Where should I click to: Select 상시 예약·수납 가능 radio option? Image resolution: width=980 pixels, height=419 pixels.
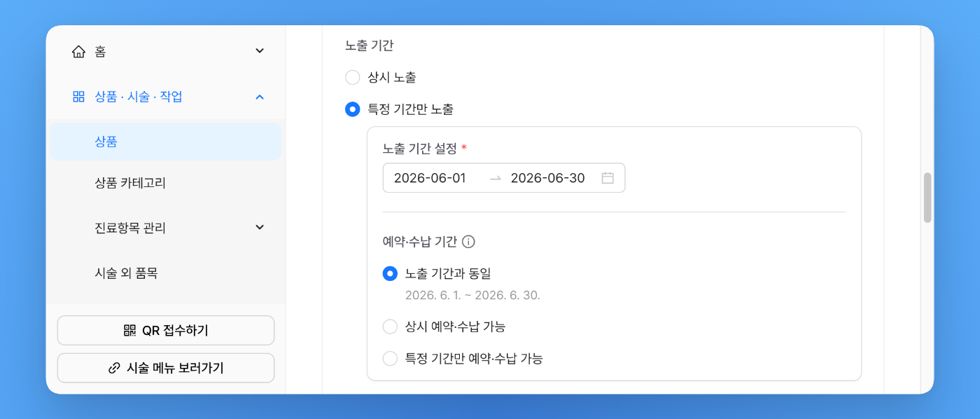coord(390,327)
